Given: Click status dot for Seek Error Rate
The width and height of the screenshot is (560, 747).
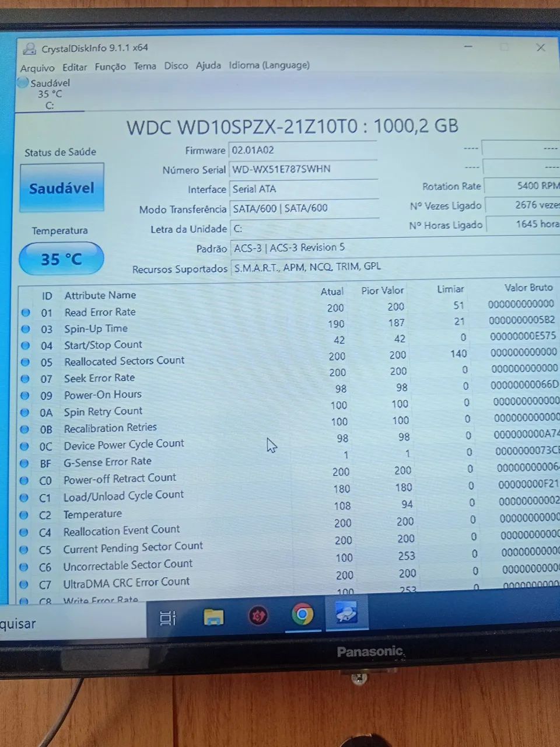Looking at the screenshot, I should (x=25, y=379).
